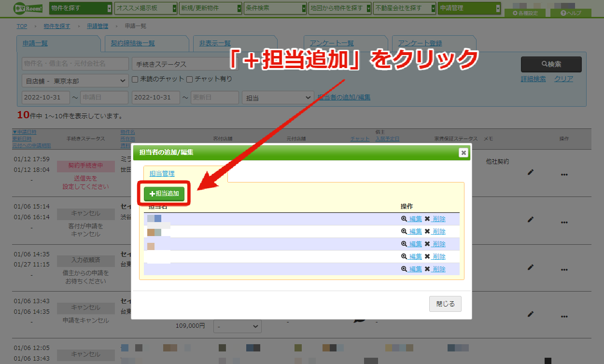Screen dimensions: 604x364
Task: Open the three-dots menu in first application row
Action: click(x=564, y=175)
